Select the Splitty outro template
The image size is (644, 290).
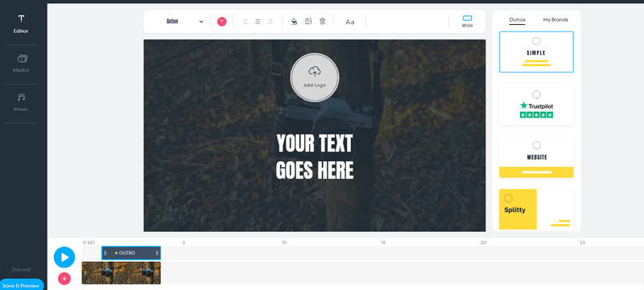(x=536, y=209)
